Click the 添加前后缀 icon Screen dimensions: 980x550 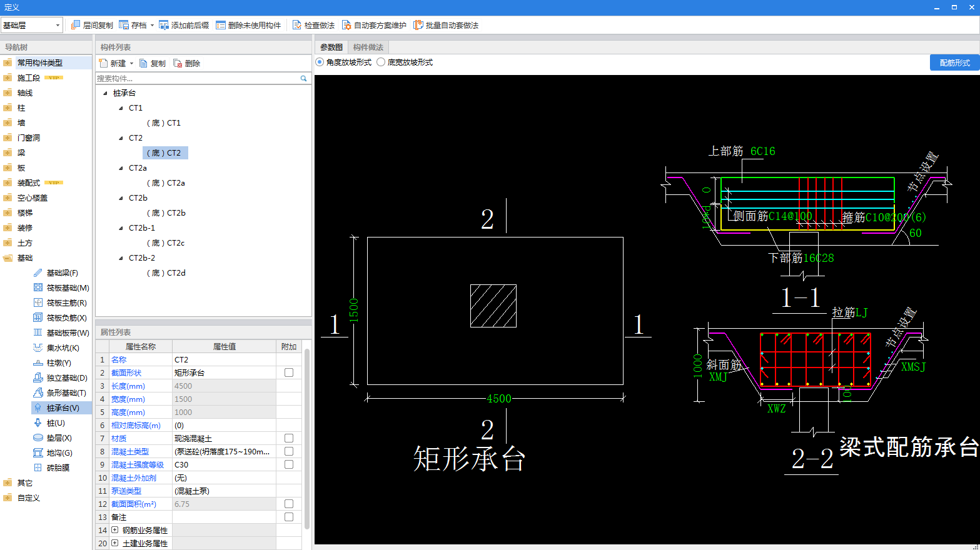[x=164, y=25]
